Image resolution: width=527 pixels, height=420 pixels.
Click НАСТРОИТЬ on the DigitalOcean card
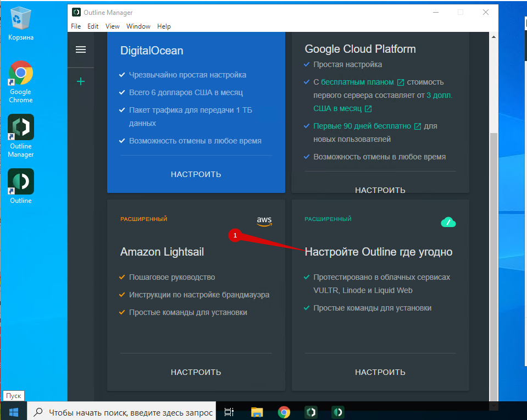(196, 174)
